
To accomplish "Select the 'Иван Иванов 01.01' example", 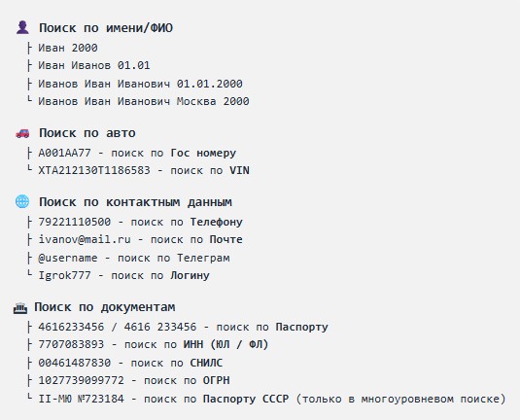I will pos(94,65).
